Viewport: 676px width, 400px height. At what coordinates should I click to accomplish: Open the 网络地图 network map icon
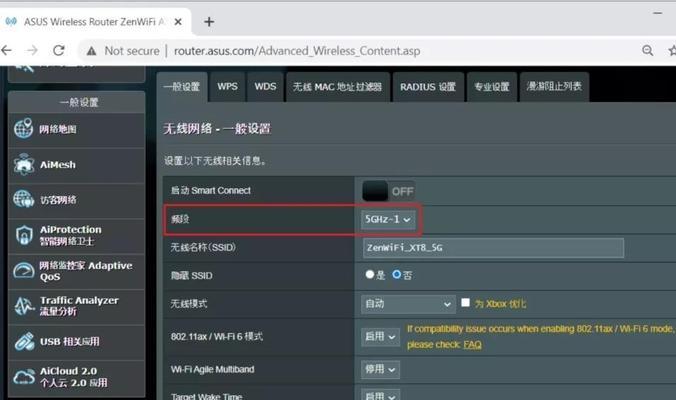[x=23, y=128]
